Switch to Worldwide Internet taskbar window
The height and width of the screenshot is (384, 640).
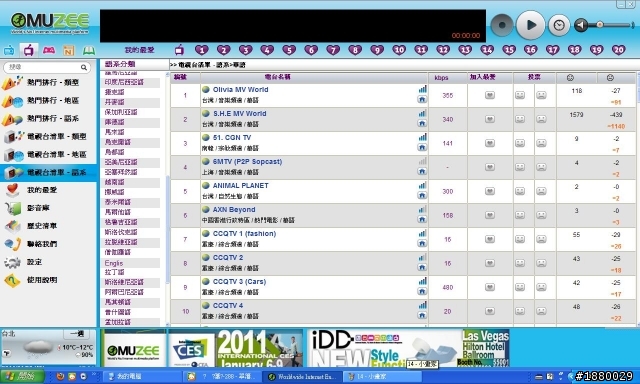302,377
